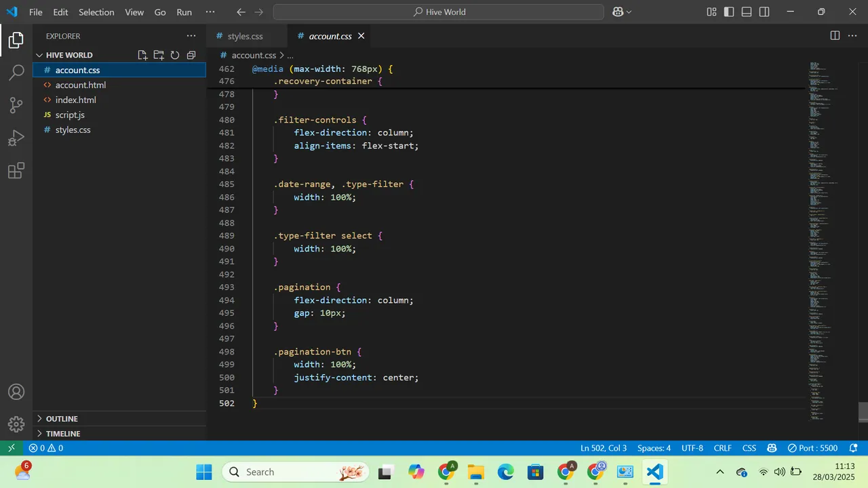Change line endings via CRLF

723,448
